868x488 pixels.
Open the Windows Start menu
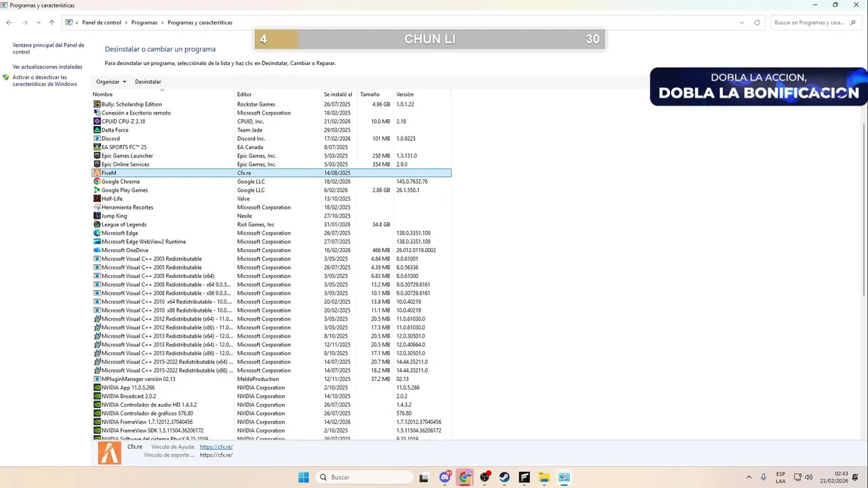click(303, 477)
